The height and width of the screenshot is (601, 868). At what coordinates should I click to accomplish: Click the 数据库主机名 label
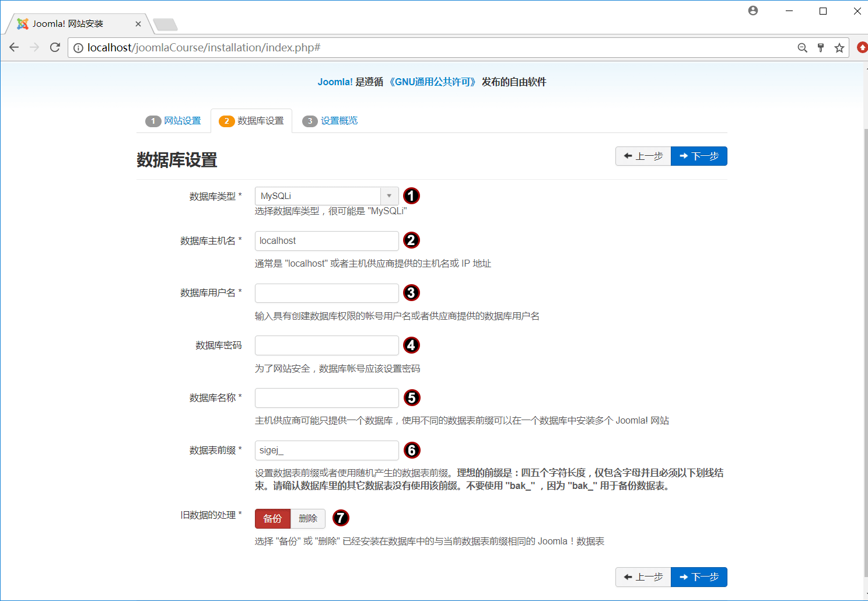[211, 240]
